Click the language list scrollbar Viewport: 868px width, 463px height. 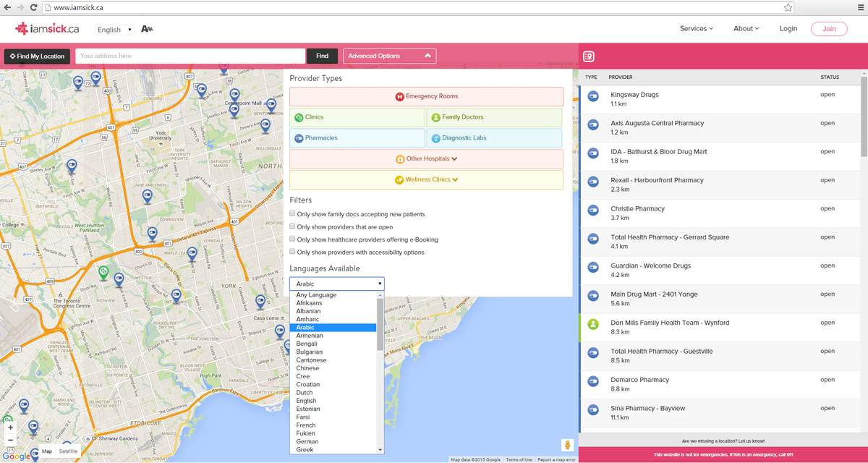380,324
